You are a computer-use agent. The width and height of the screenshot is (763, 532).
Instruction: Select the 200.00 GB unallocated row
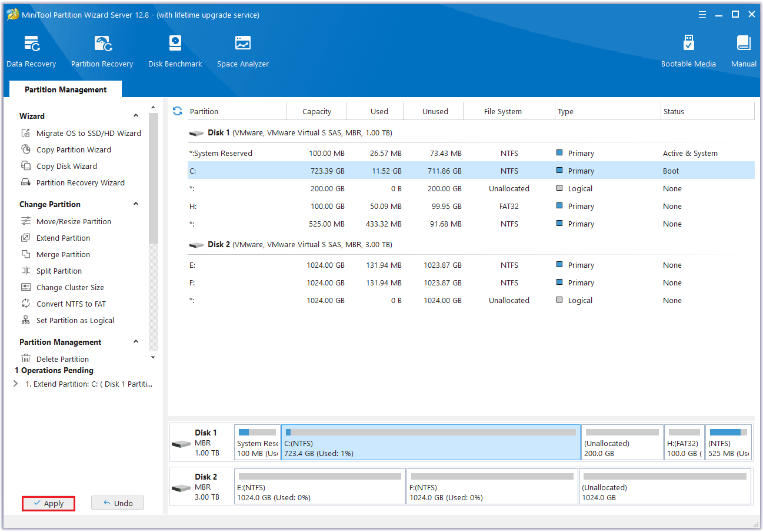(471, 188)
